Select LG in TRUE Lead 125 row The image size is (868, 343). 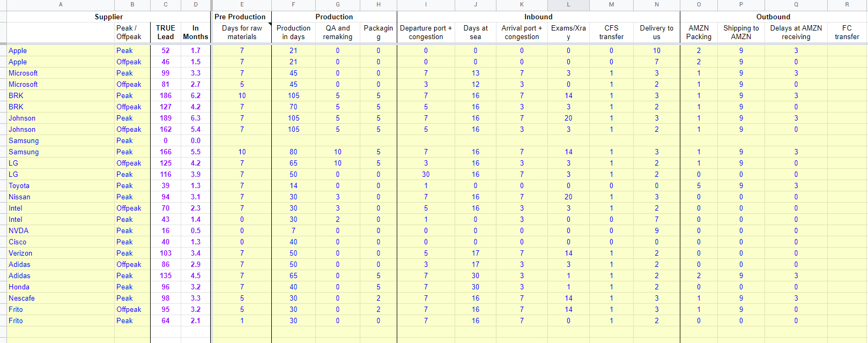tap(61, 163)
